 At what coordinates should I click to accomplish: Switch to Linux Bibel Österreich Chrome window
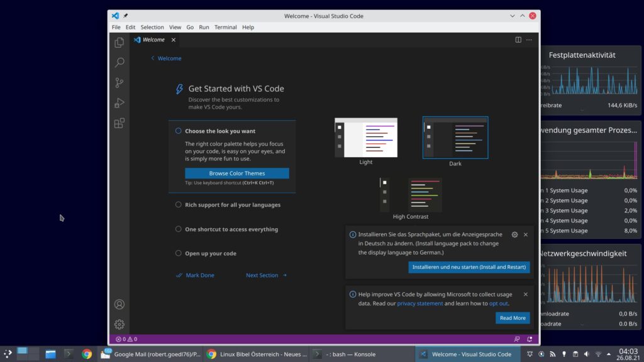pyautogui.click(x=257, y=354)
